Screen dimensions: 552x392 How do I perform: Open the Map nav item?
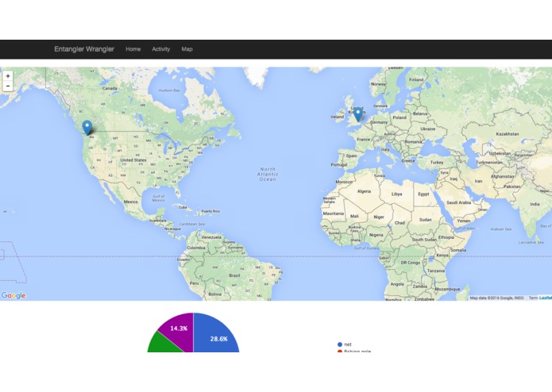[187, 49]
